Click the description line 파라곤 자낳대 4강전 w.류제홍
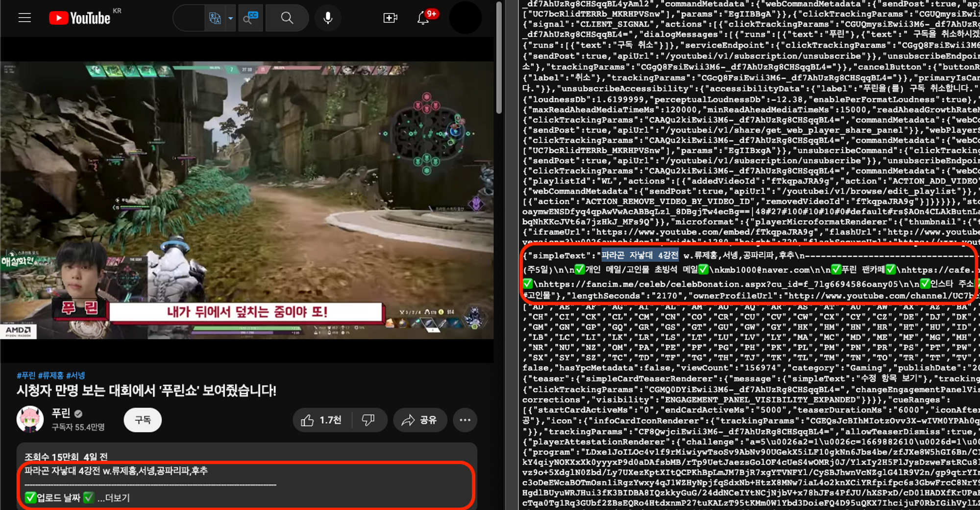 [x=116, y=471]
